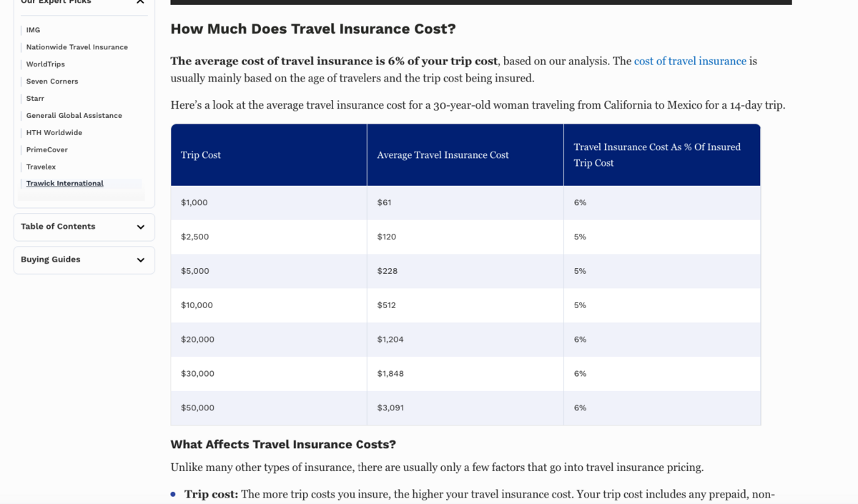Select Generali Global Assistance

(x=74, y=115)
